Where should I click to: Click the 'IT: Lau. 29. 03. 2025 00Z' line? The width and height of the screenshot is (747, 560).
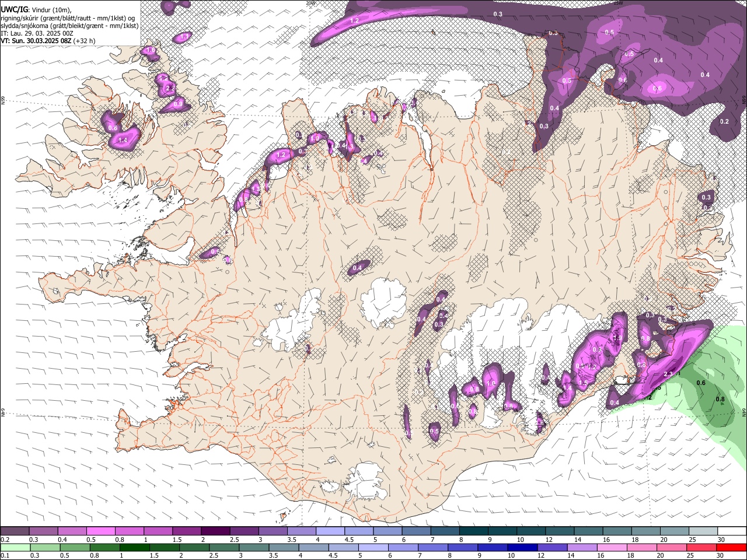[37, 33]
